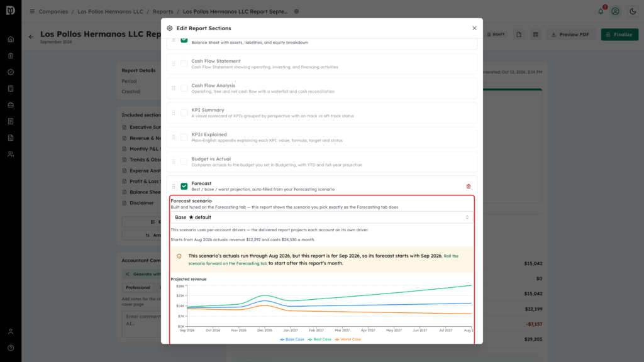The image size is (644, 362).
Task: Click the accountant comments text field
Action: click(142, 324)
